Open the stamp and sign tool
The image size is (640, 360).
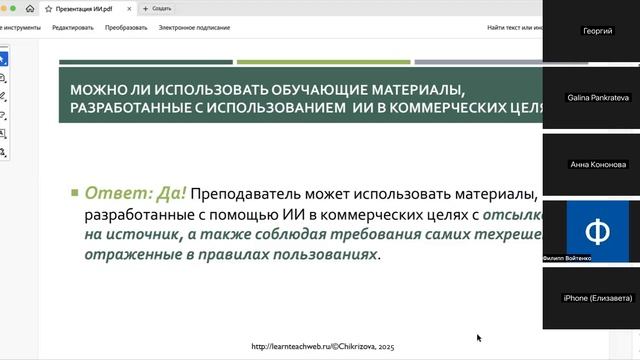click(x=3, y=153)
